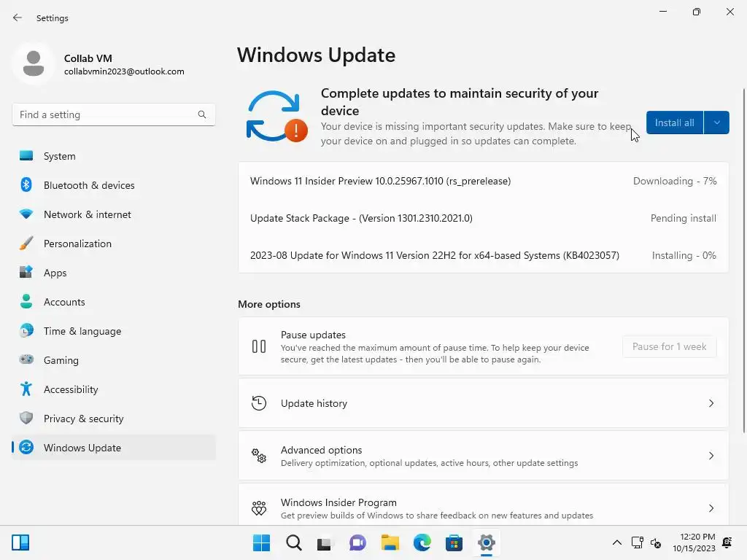Click Pause for 1 week button
This screenshot has width=747, height=560.
coord(669,346)
